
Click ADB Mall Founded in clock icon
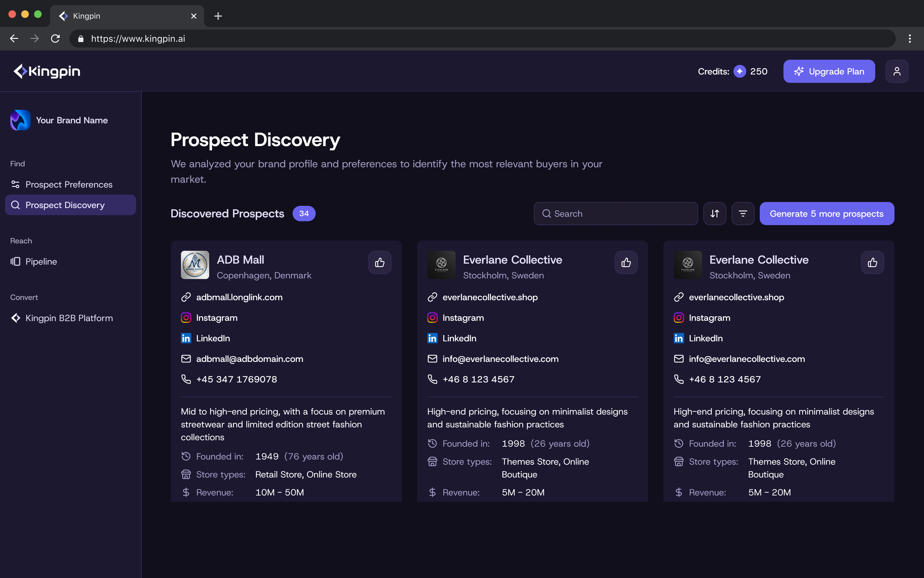186,456
